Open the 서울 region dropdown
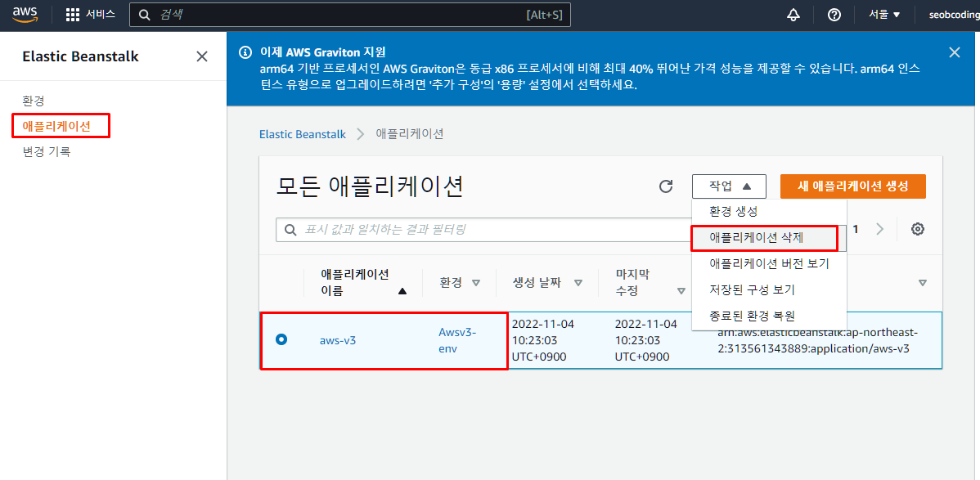Screen dimensions: 980x480 (884, 15)
